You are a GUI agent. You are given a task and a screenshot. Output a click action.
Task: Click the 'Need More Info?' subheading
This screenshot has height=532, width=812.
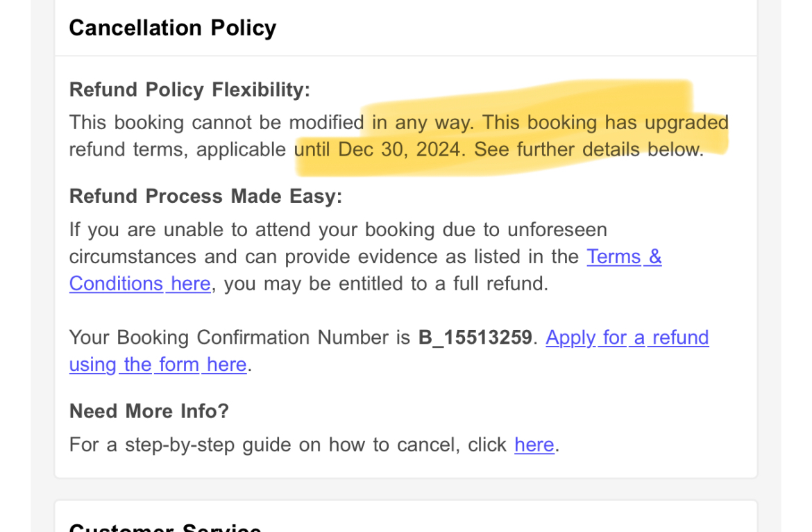click(x=149, y=411)
